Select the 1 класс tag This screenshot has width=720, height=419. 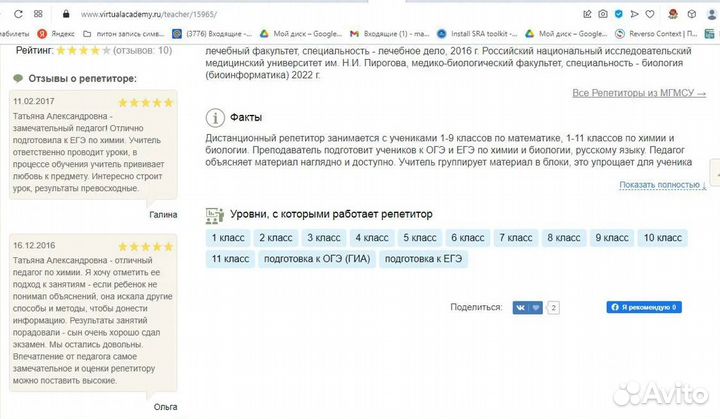point(228,238)
